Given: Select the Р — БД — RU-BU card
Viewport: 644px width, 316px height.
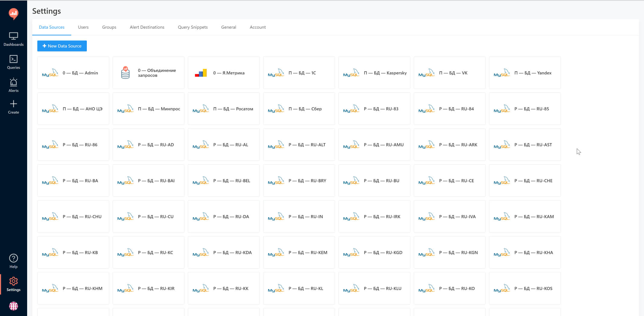Looking at the screenshot, I should click(x=374, y=181).
